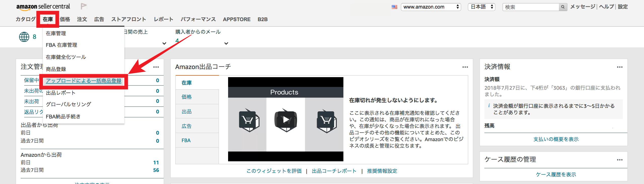The height and width of the screenshot is (184, 644).
Task: Switch to the 在庫 coach tab
Action: [197, 83]
